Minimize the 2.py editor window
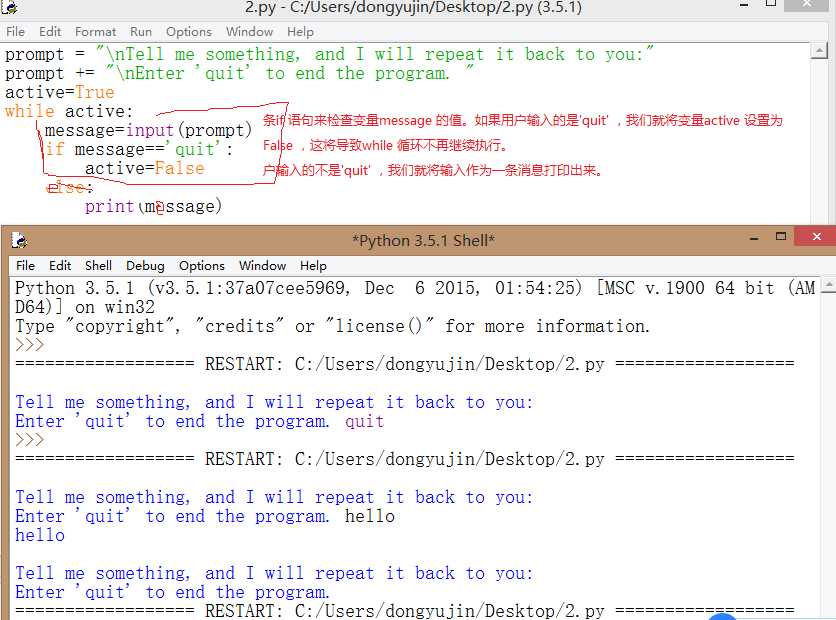Image resolution: width=836 pixels, height=620 pixels. (x=744, y=5)
